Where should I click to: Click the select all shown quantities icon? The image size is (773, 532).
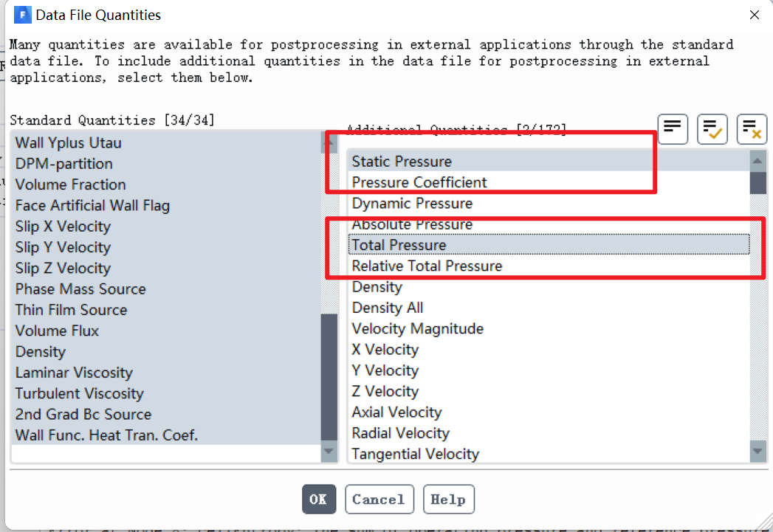712,130
